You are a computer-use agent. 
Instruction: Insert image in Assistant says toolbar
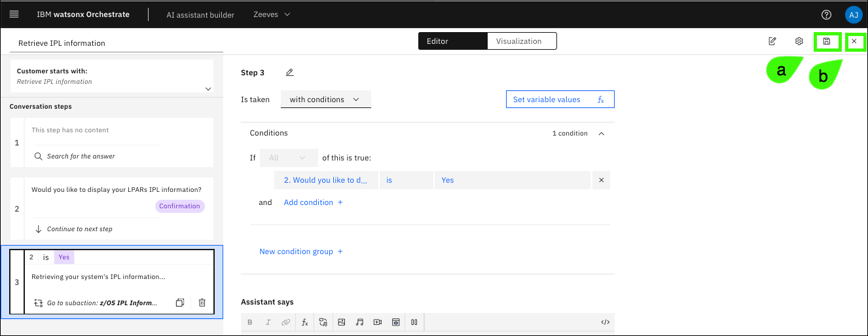coord(341,322)
